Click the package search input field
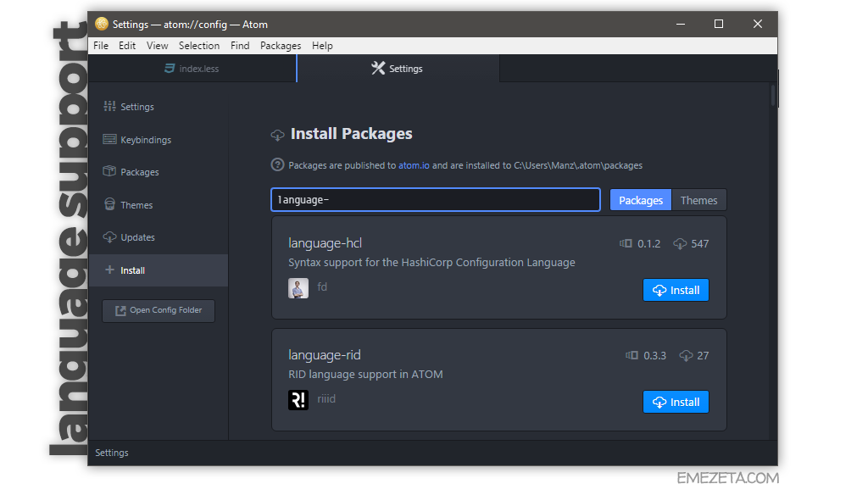This screenshot has height=495, width=868. [436, 200]
